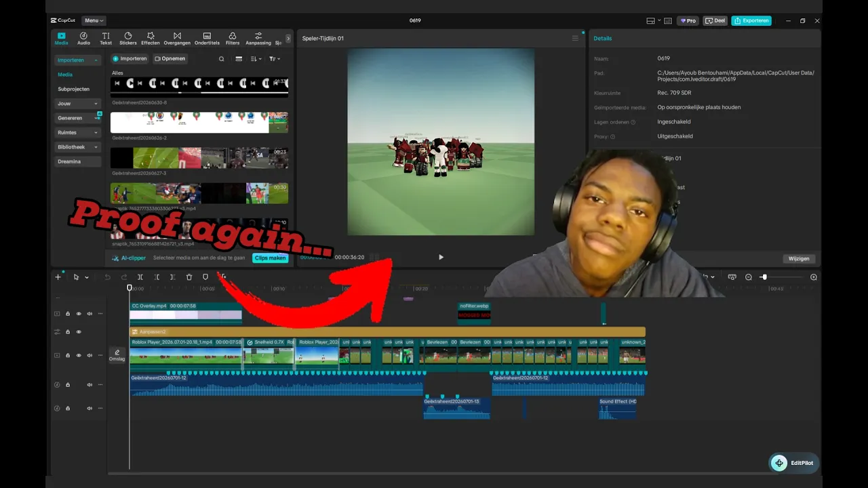Open the Aanpassing tab

tap(258, 39)
